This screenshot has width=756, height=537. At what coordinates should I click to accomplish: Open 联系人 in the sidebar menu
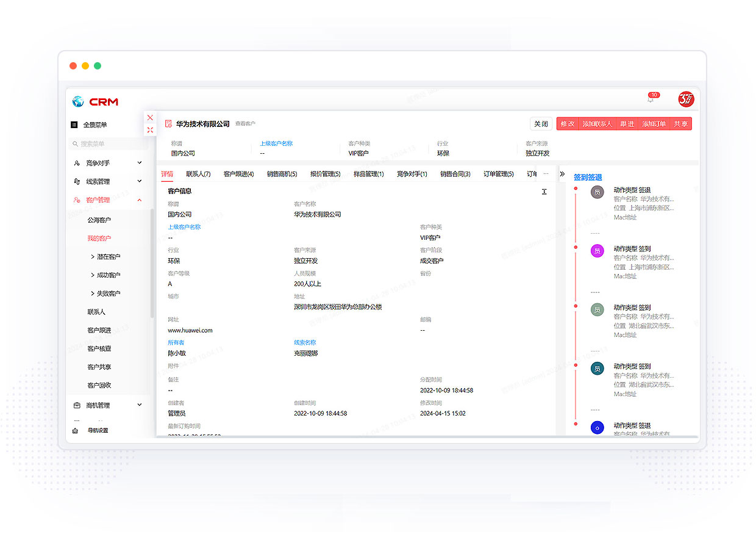click(96, 312)
